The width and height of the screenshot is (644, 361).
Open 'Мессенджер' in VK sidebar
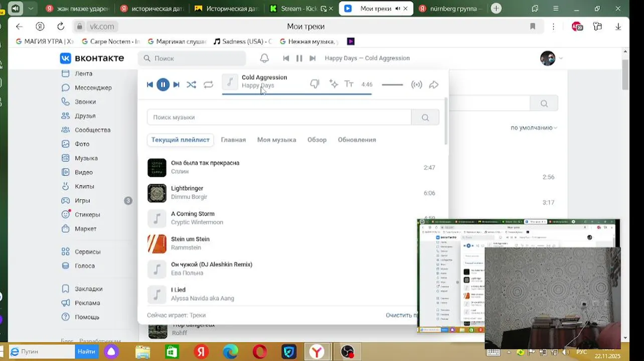93,88
